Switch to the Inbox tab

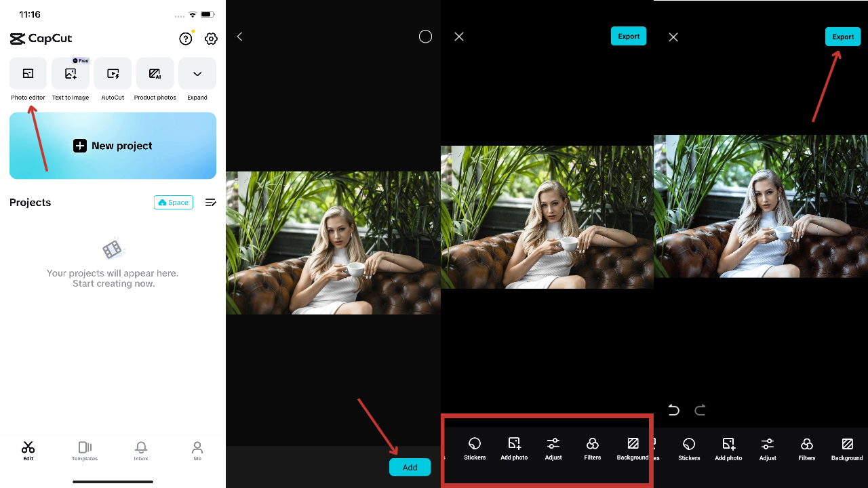[140, 449]
